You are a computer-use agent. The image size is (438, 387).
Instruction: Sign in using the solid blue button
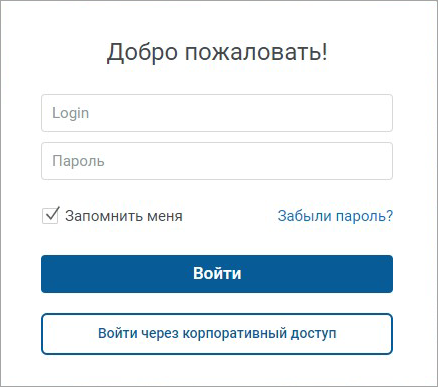pos(217,274)
